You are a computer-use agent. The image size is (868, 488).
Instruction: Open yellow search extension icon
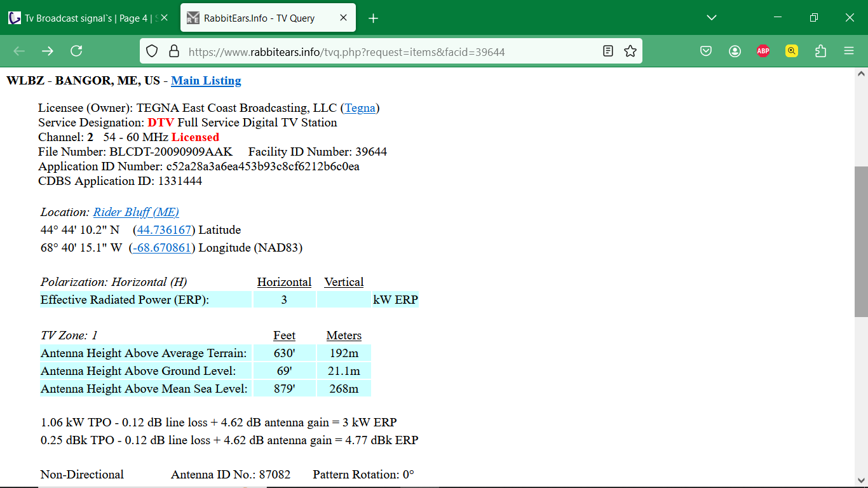click(x=792, y=51)
